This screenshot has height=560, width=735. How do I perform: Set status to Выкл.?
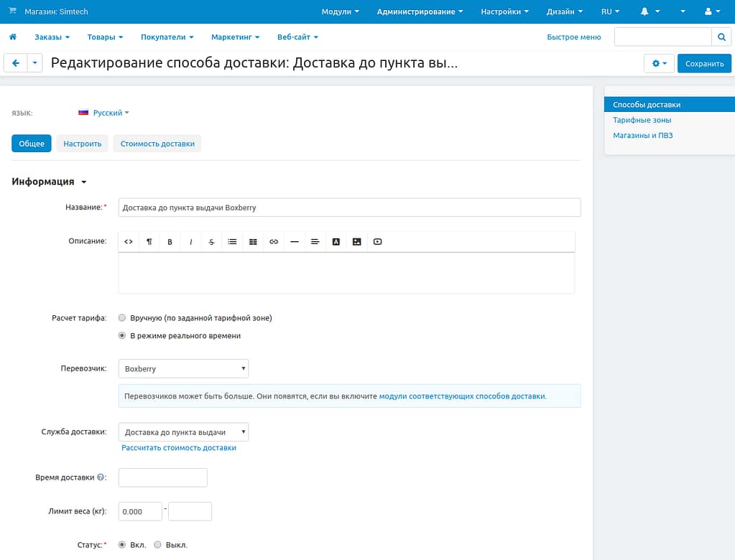(x=158, y=545)
